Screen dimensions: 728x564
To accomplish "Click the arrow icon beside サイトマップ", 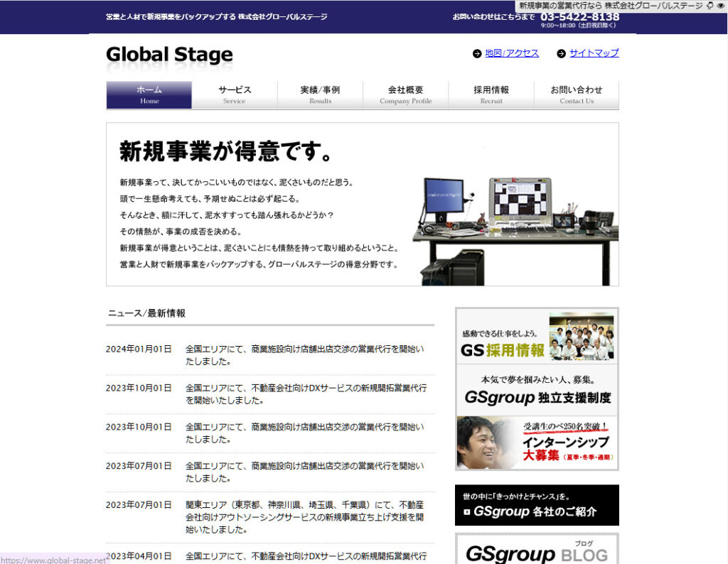I will point(561,53).
